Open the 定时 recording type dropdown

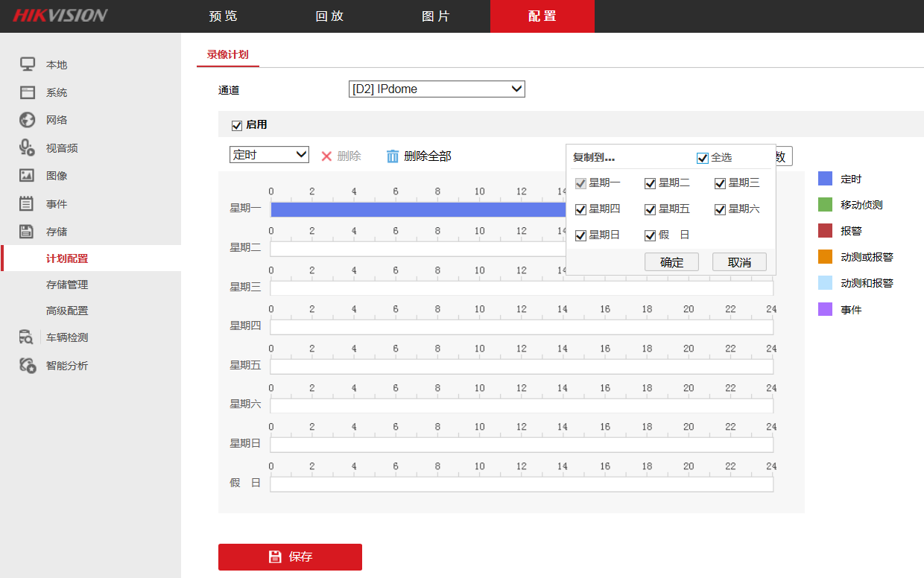(269, 154)
